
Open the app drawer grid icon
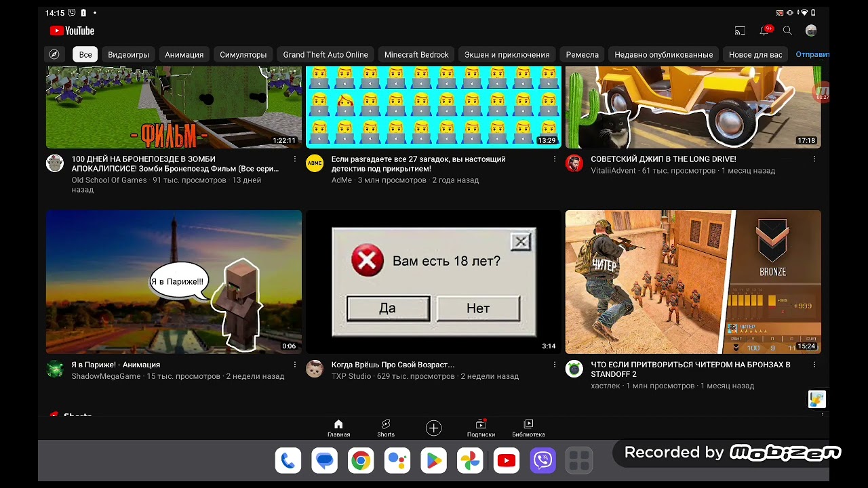click(x=579, y=461)
